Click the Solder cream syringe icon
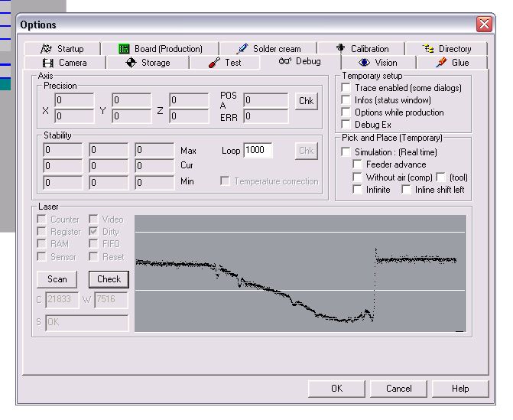Image resolution: width=513 pixels, height=420 pixels. click(x=242, y=49)
